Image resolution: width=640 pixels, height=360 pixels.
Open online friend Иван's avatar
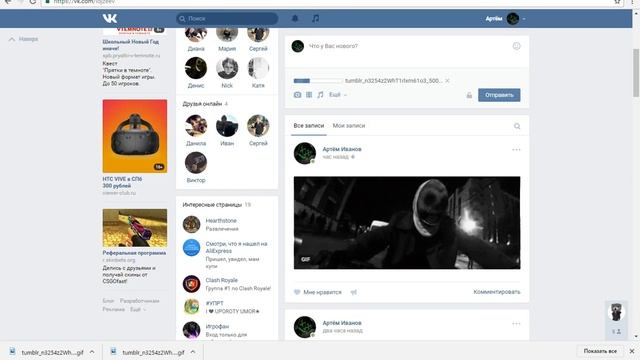[227, 125]
